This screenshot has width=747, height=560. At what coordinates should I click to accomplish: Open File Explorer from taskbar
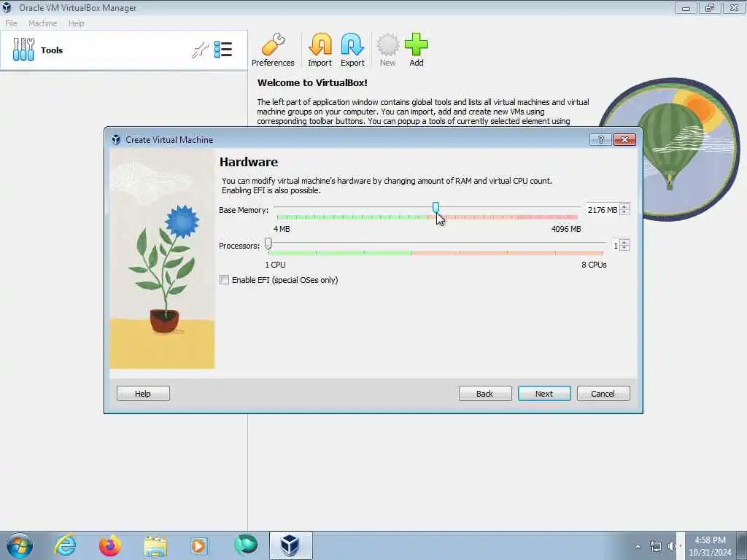pos(155,546)
